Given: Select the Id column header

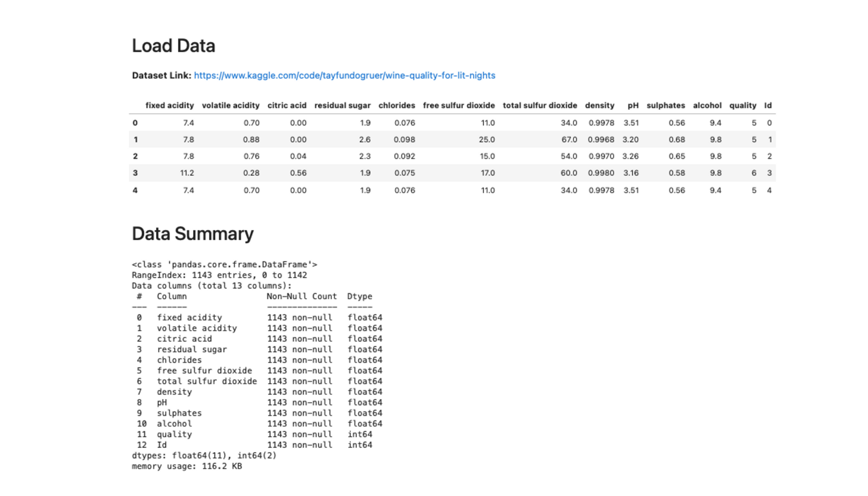Looking at the screenshot, I should coord(768,105).
